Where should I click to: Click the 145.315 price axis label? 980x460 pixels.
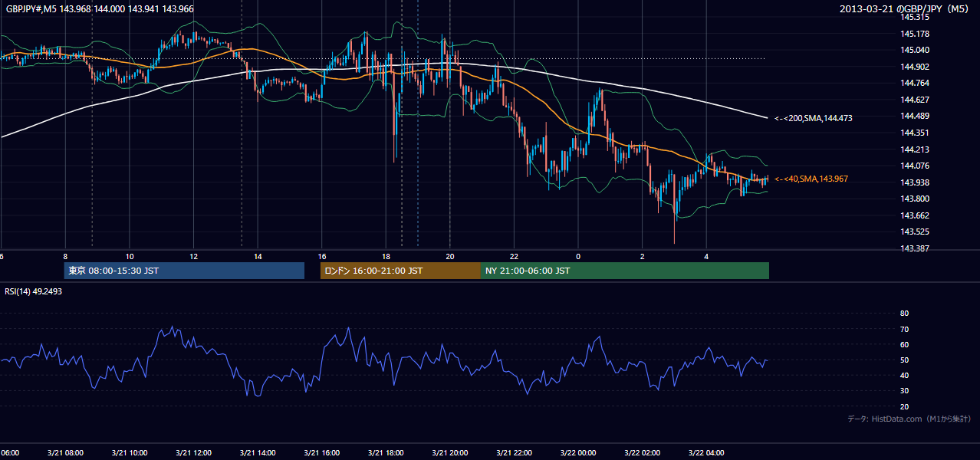tap(914, 17)
